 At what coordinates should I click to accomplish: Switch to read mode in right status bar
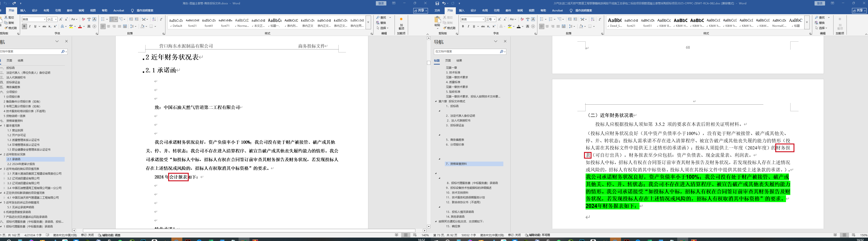(x=835, y=235)
